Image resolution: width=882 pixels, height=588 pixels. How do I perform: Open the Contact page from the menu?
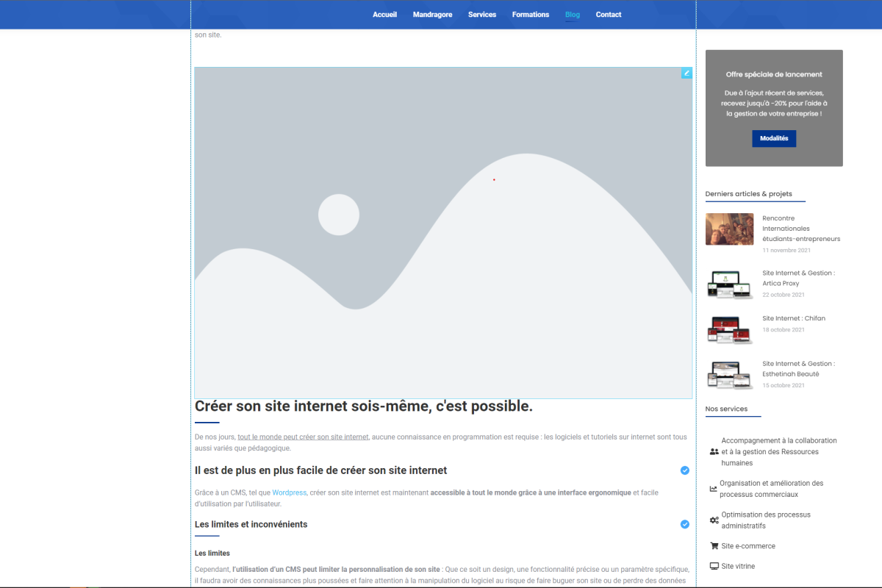[608, 14]
